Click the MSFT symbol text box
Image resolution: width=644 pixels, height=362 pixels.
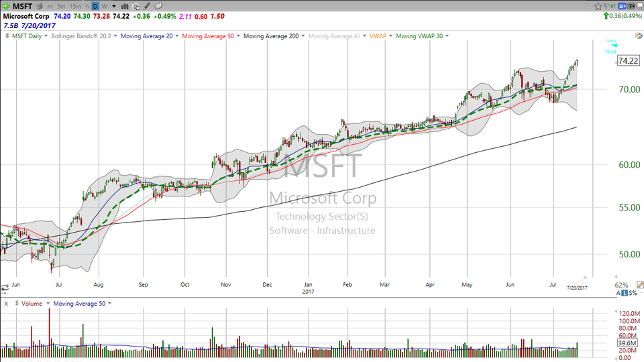23,6
